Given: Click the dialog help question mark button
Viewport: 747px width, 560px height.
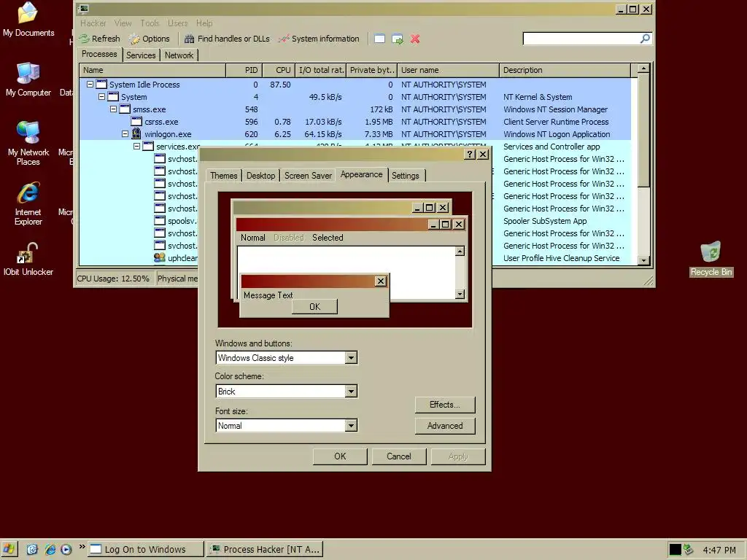Looking at the screenshot, I should point(470,154).
